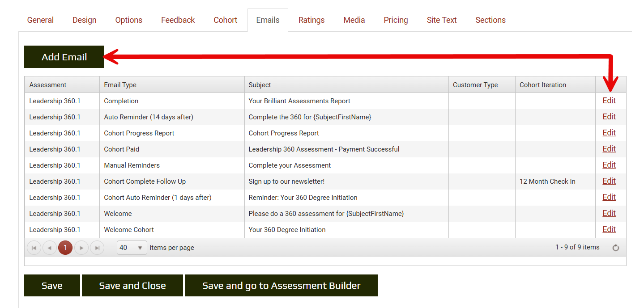Screen dimensions: 644x308
Task: Edit the Welcome Cohort email
Action: coord(609,229)
